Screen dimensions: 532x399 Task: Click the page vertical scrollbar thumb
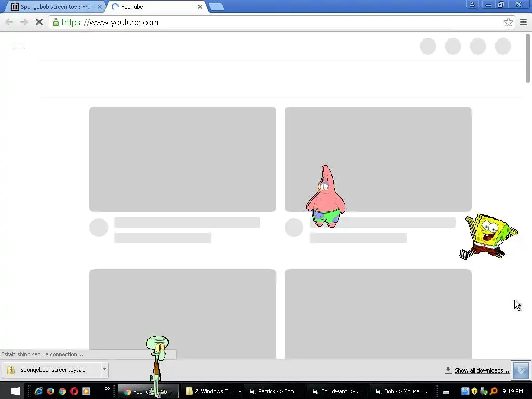(528, 58)
